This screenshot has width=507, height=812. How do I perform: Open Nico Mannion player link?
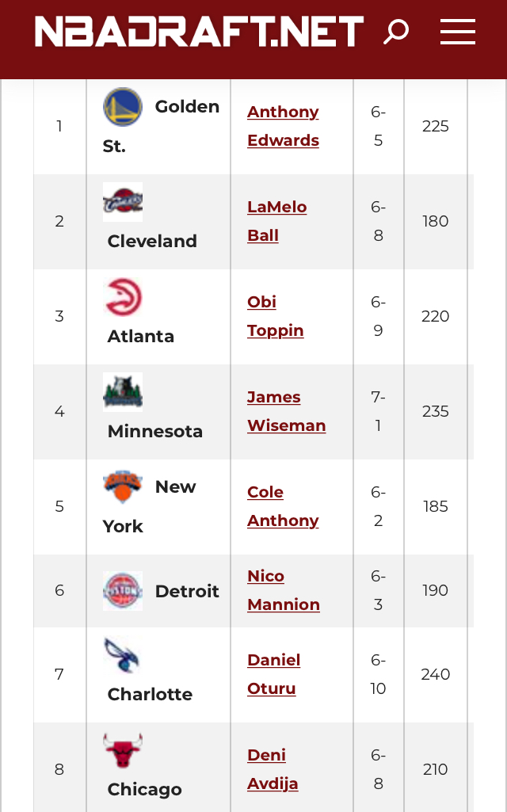tap(284, 590)
